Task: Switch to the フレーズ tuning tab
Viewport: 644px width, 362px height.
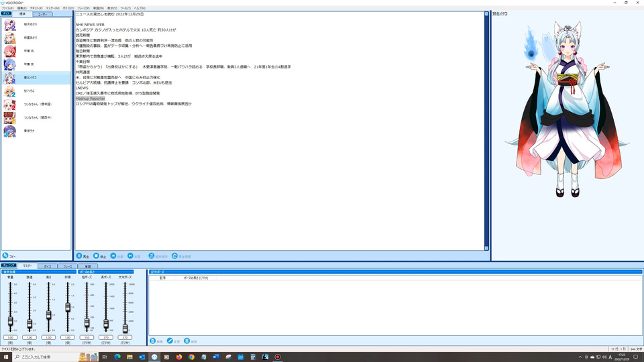Action: (x=67, y=266)
